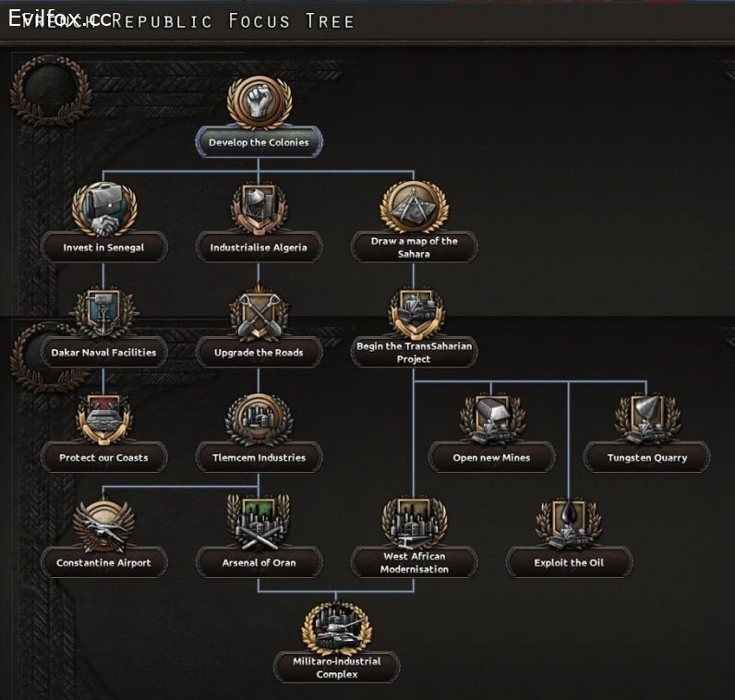Select the Dakar Naval Facilities anchor icon

click(x=103, y=312)
